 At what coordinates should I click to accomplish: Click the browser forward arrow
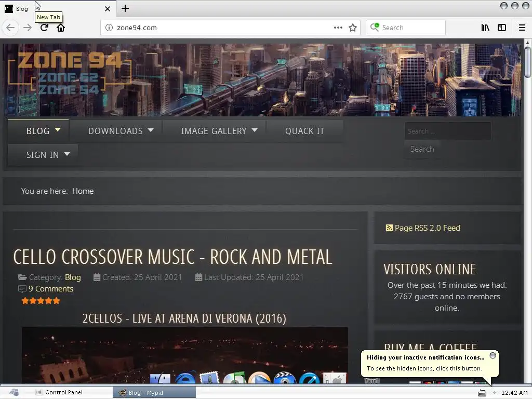[28, 28]
